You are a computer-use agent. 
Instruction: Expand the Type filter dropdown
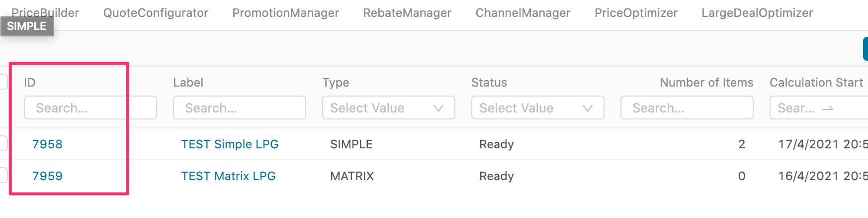[388, 108]
